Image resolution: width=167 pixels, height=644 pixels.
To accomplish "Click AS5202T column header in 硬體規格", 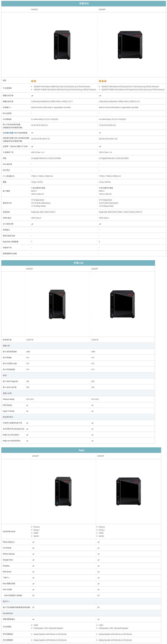I will point(34,10).
